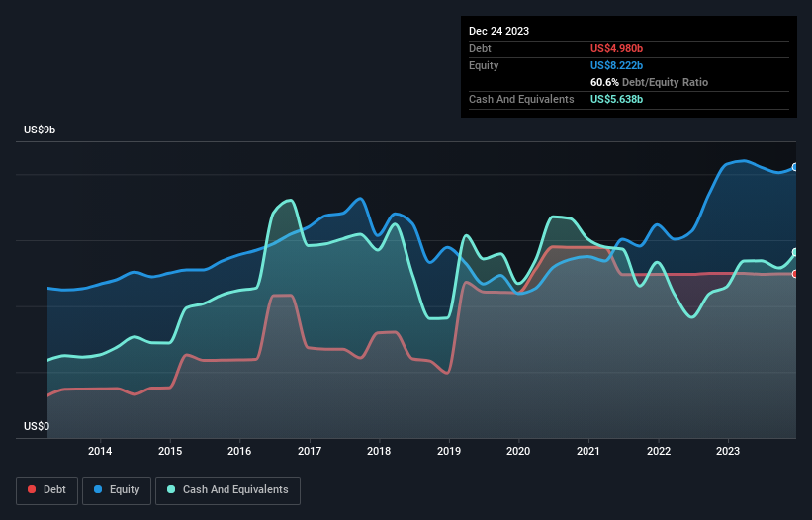
Task: Click the Dec 24 2023 tooltip date
Action: (498, 31)
